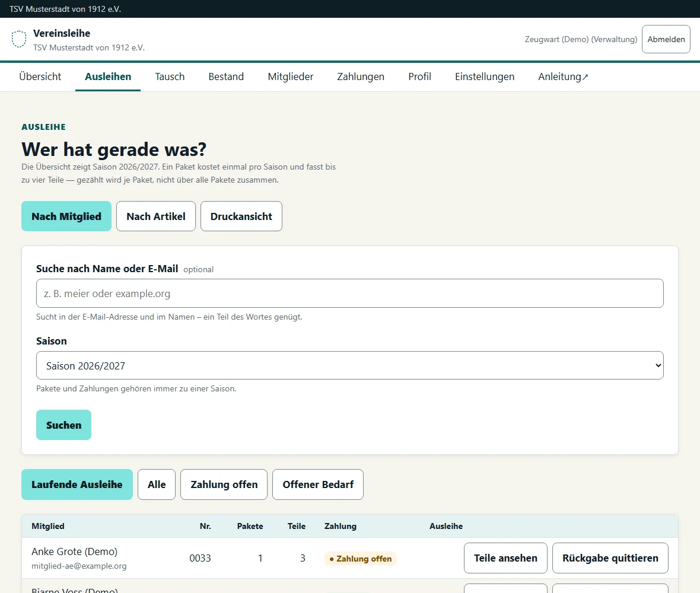Show loans Nach Mitglied view

[66, 216]
